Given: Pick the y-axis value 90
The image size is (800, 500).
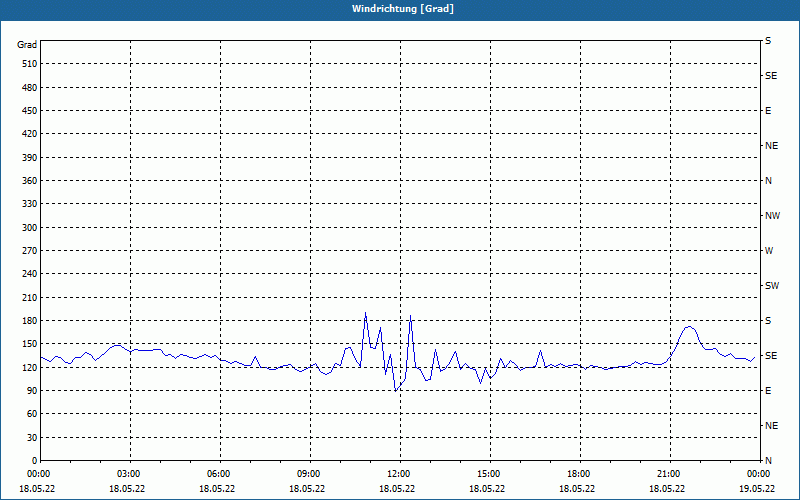Looking at the screenshot, I should (x=32, y=391).
